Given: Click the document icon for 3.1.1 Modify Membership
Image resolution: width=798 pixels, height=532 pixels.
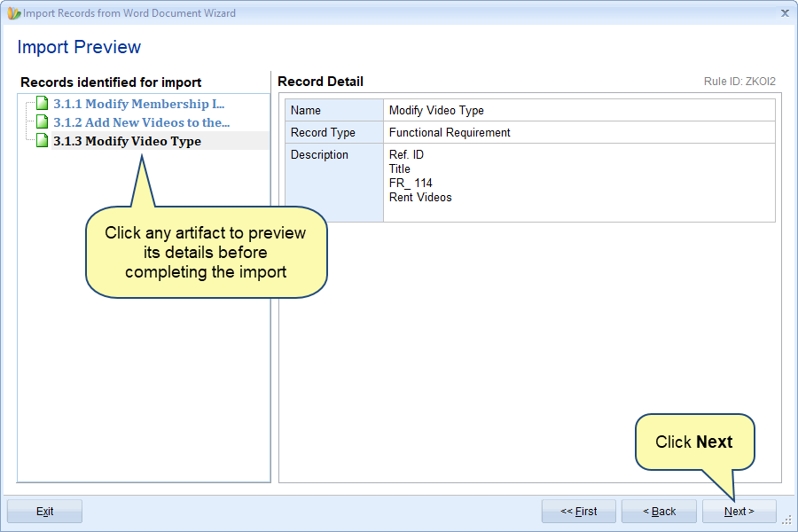Looking at the screenshot, I should click(43, 104).
